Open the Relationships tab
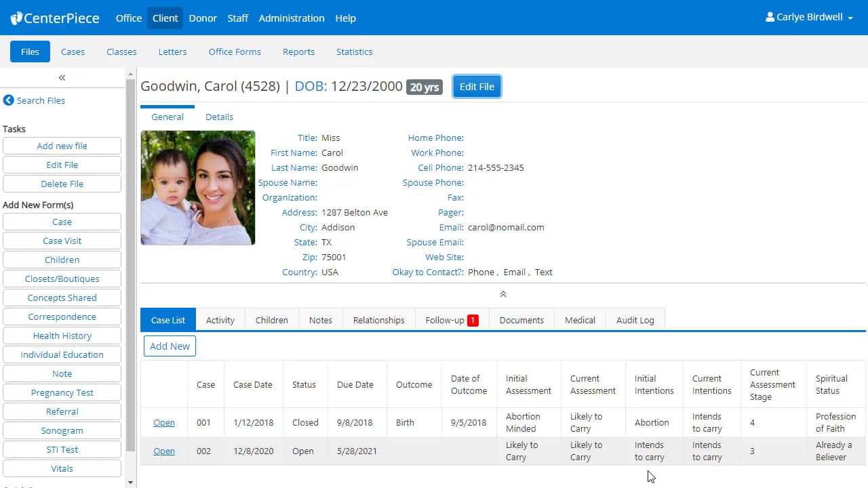Image resolution: width=868 pixels, height=488 pixels. 378,320
